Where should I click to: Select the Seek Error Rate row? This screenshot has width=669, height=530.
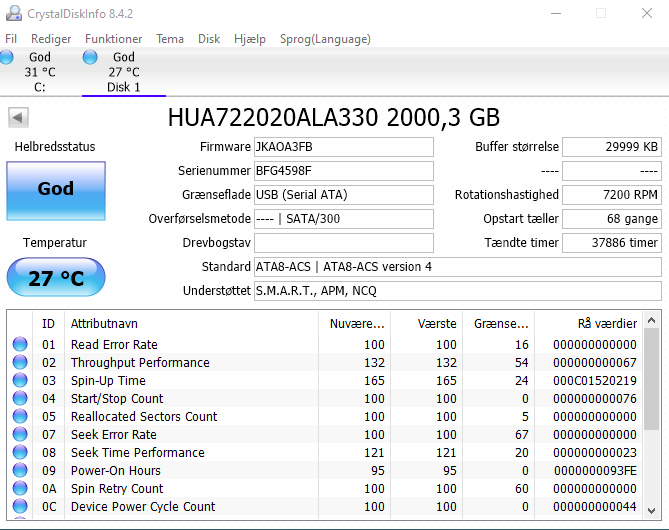point(325,434)
